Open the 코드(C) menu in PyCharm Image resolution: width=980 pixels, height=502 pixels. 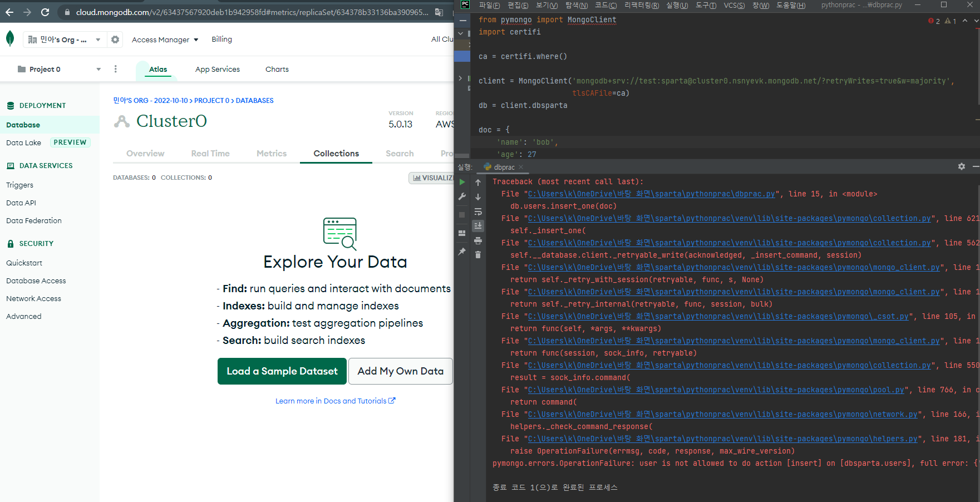pos(605,5)
